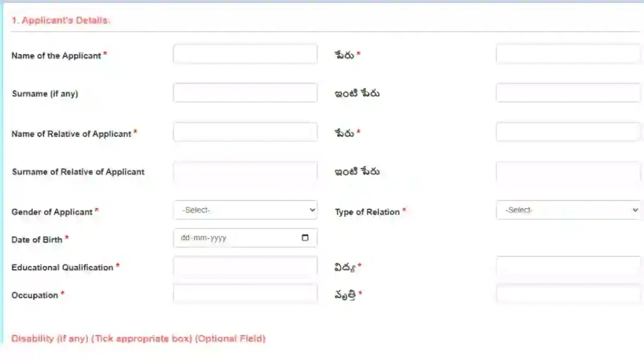Click the Occupation text field
Image resolution: width=644 pixels, height=362 pixels.
[245, 294]
